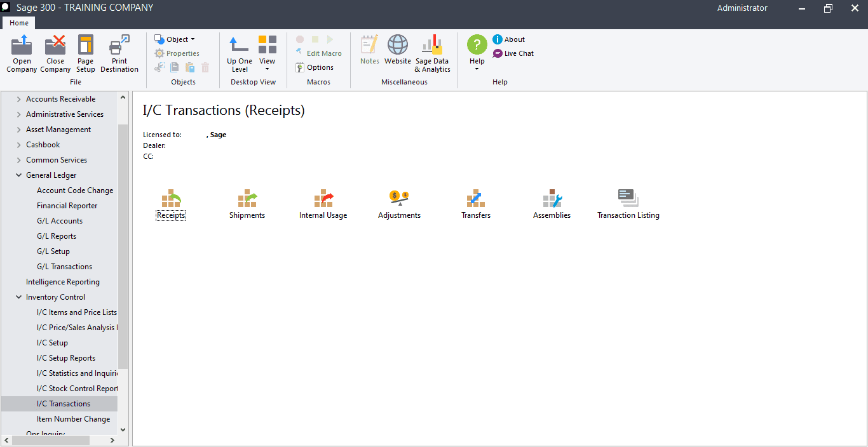The image size is (868, 447).
Task: Click the Stop Macro square icon
Action: tap(315, 39)
